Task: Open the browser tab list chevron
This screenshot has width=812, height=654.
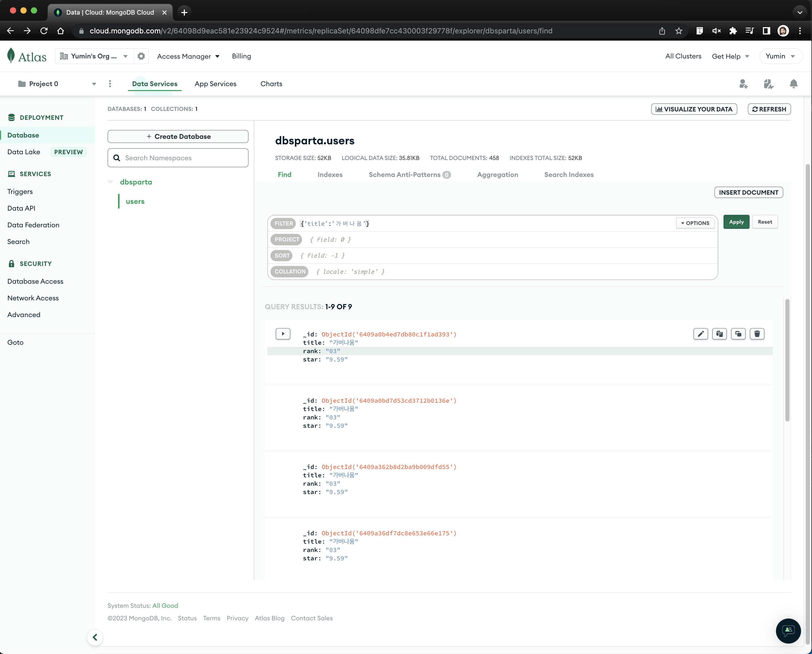Action: click(x=799, y=13)
